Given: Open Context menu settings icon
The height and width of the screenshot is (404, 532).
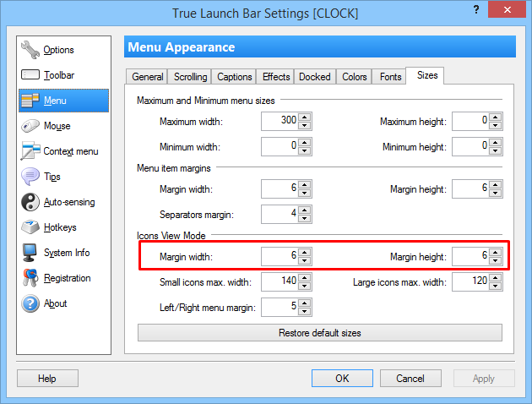Looking at the screenshot, I should pos(30,151).
